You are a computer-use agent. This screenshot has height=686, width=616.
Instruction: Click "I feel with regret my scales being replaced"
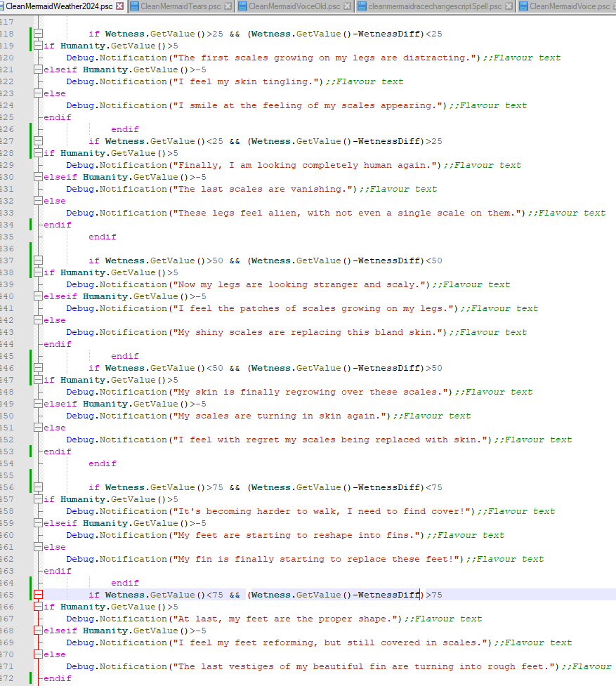tap(299, 440)
